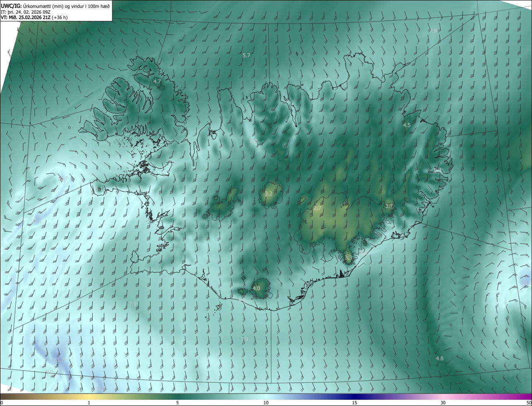Screen dimensions: 532x406
Task: Click the 4.7 value over the Westfjords
Action: click(157, 82)
